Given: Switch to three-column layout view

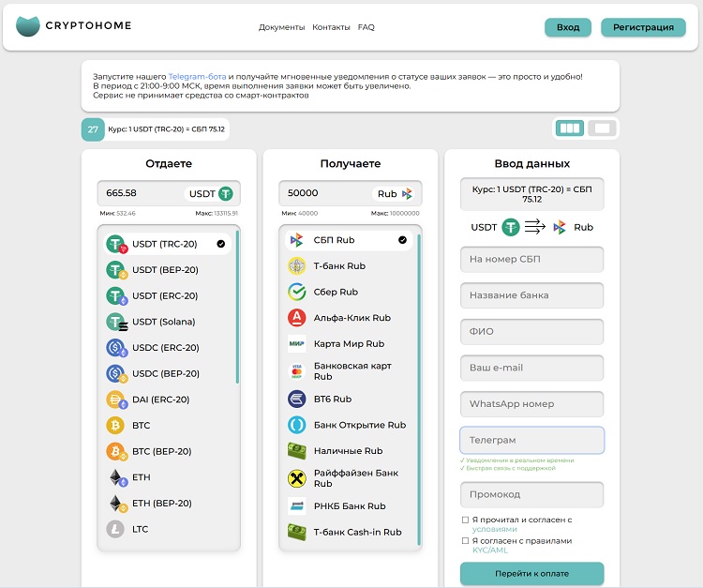Looking at the screenshot, I should click(570, 128).
